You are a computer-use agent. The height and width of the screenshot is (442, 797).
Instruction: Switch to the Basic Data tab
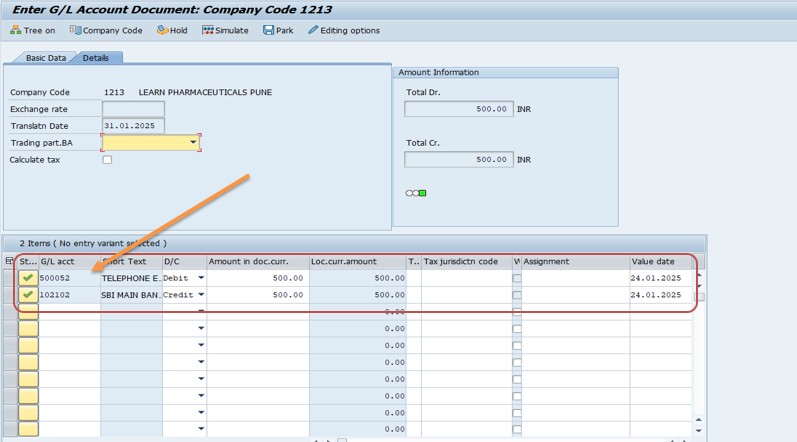click(46, 58)
